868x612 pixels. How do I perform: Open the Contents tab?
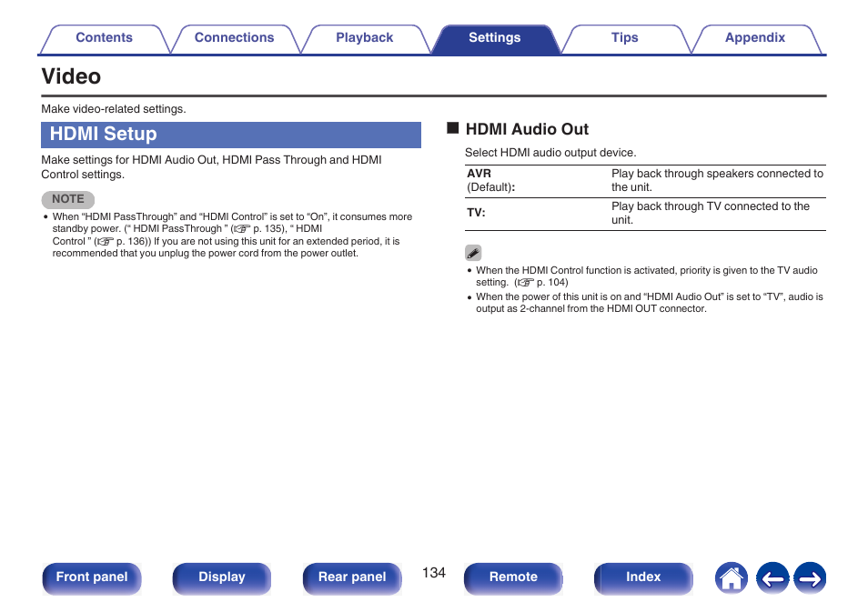point(104,38)
